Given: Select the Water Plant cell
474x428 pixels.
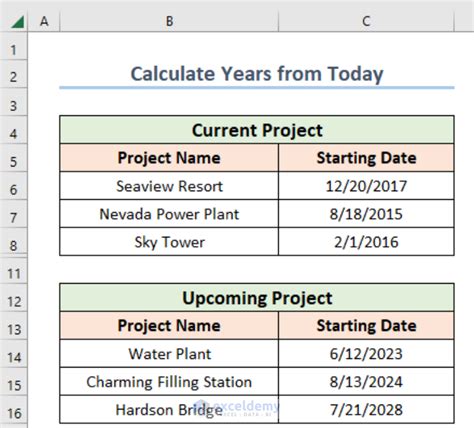Looking at the screenshot, I should [x=169, y=353].
